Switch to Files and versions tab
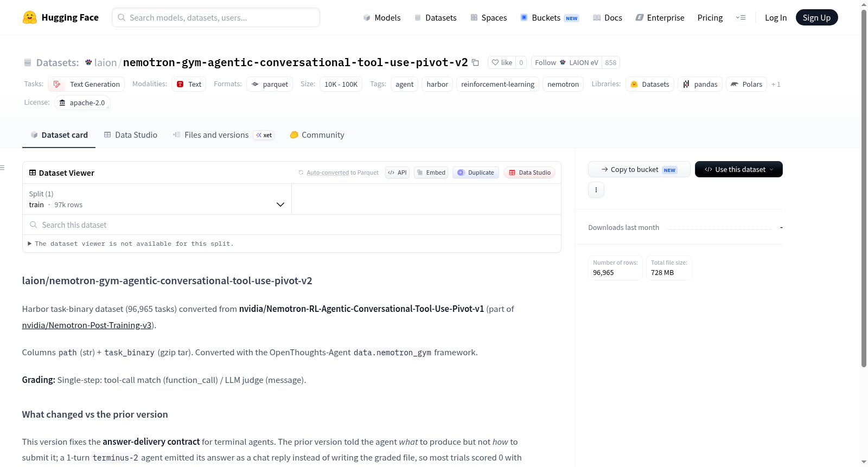868x467 pixels. [x=224, y=135]
